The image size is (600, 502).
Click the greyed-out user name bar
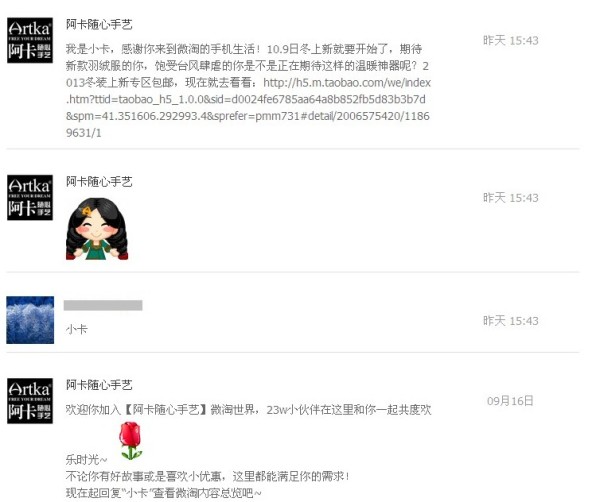[103, 305]
